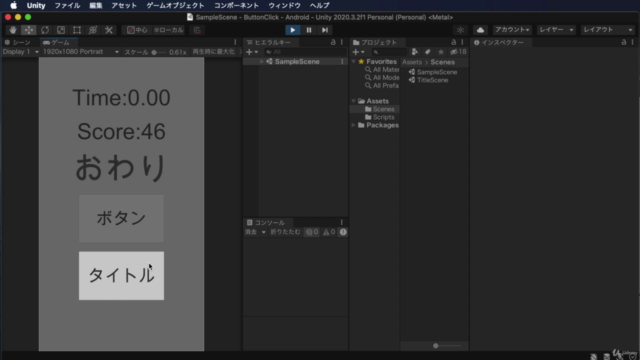Viewport: 640px width, 360px height.
Task: Open the Display 1 dropdown
Action: [x=20, y=52]
